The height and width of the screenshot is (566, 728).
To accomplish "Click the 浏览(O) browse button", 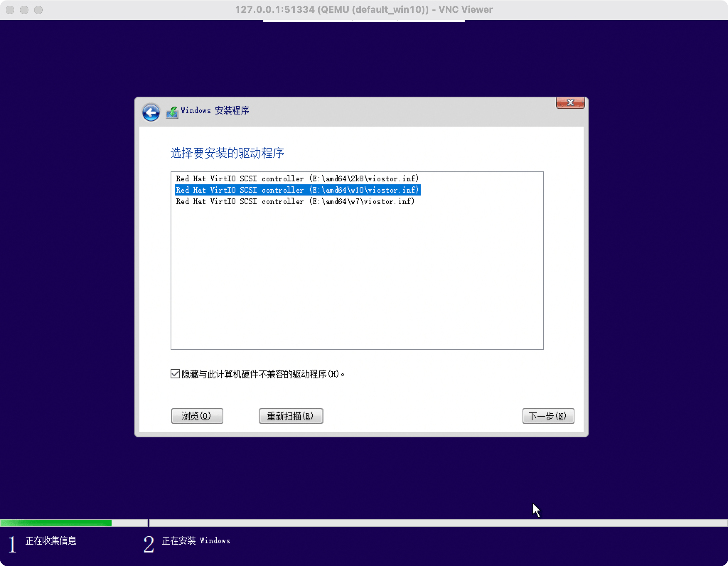I will (197, 416).
